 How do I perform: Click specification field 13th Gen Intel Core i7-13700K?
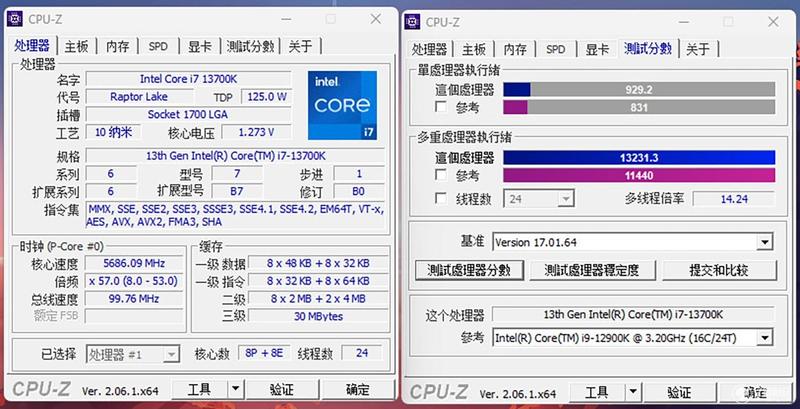[x=235, y=156]
